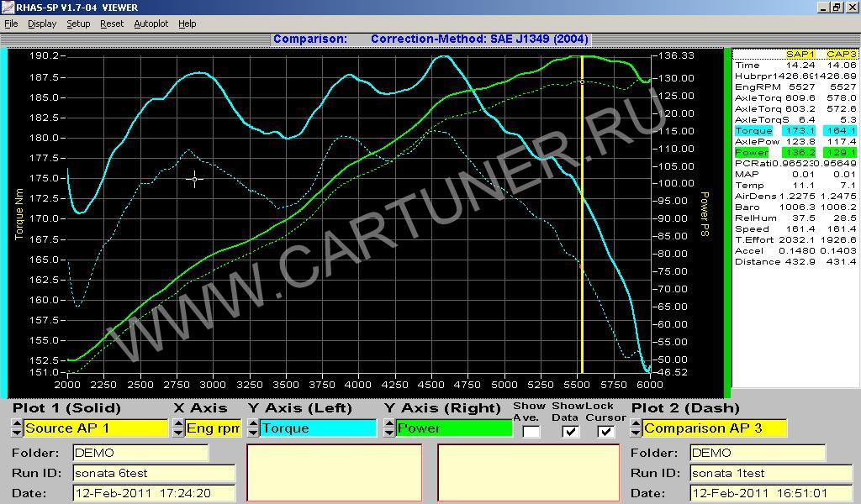Image resolution: width=861 pixels, height=504 pixels.
Task: Open the Comparison AP 3 plot selector
Action: (715, 428)
